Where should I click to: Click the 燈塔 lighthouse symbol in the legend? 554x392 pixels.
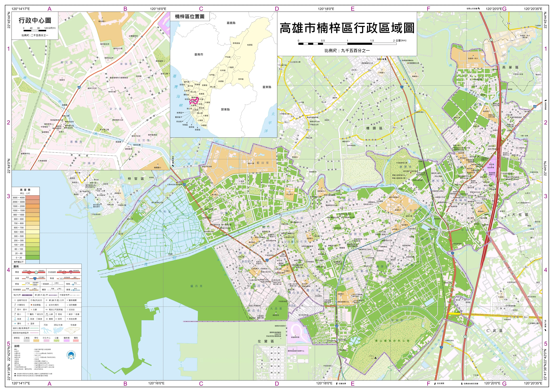[x=56, y=314]
